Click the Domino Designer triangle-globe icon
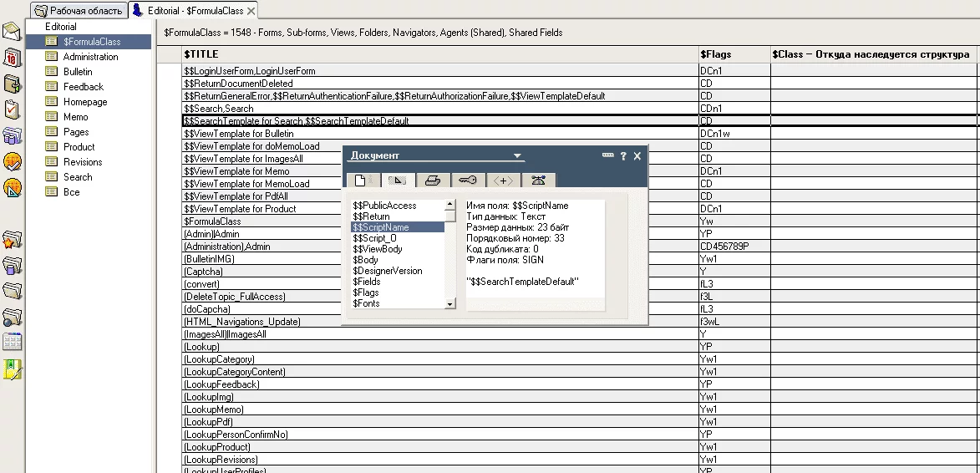The width and height of the screenshot is (980, 473). pyautogui.click(x=12, y=187)
